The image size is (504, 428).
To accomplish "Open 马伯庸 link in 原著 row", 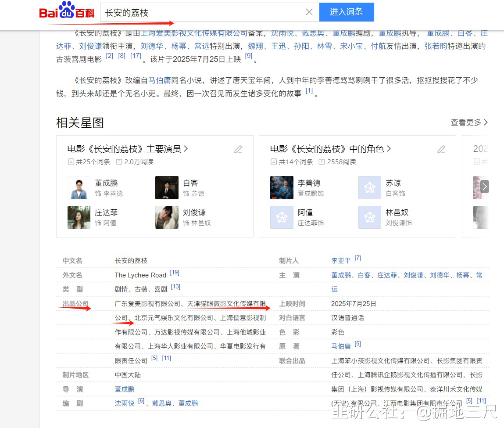I will pos(341,346).
